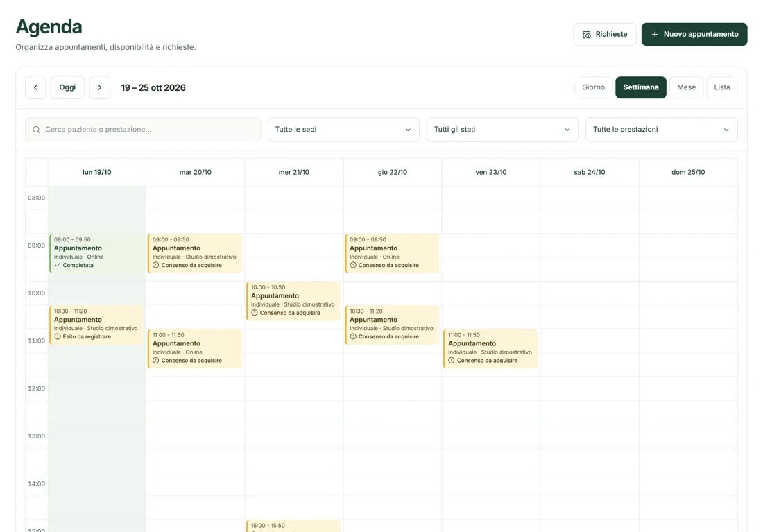Open Richieste
This screenshot has height=532, width=763.
point(605,35)
